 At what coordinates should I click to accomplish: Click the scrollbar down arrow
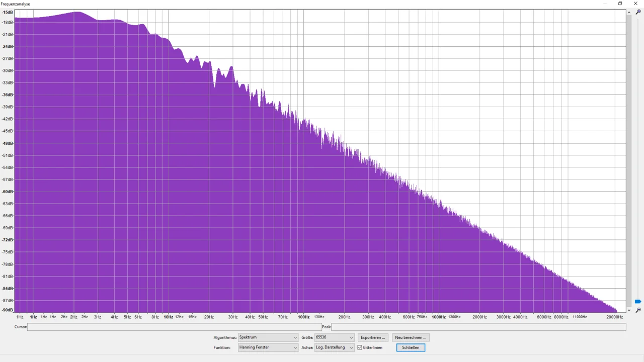(x=629, y=310)
